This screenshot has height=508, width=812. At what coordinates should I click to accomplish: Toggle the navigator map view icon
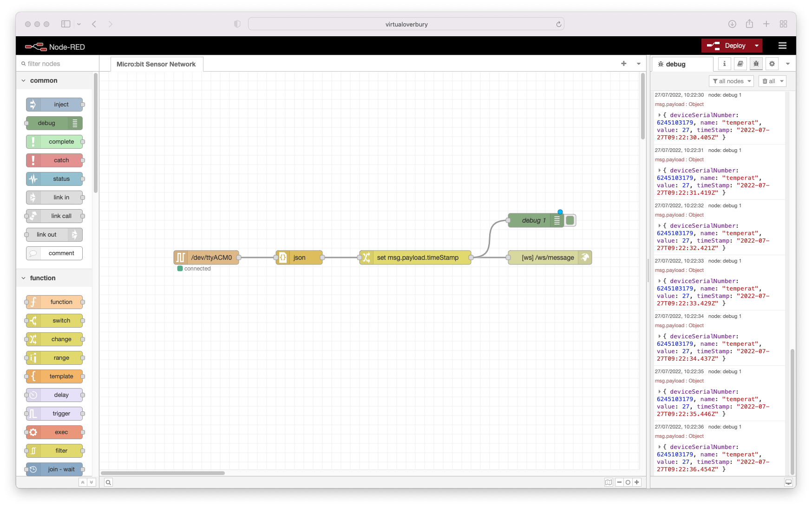tap(609, 482)
